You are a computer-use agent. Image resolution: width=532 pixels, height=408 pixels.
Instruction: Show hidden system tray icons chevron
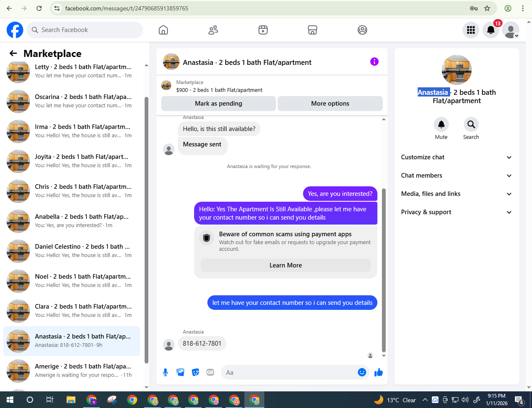pos(425,400)
